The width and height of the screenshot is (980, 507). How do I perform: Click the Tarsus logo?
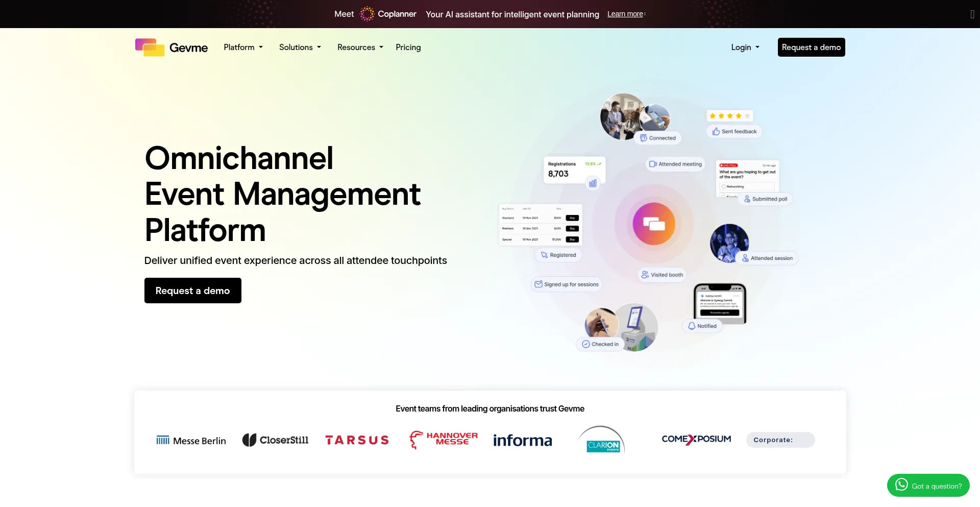357,440
